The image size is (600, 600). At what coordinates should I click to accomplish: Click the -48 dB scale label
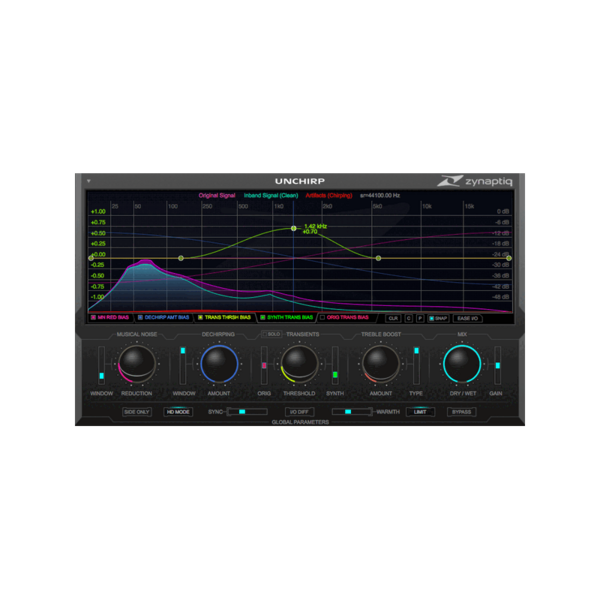tap(501, 297)
